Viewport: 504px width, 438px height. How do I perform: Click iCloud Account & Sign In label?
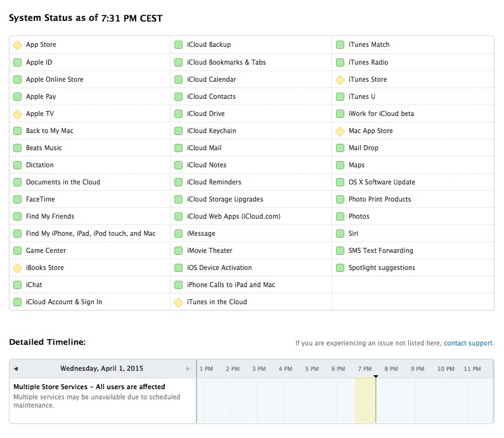64,302
